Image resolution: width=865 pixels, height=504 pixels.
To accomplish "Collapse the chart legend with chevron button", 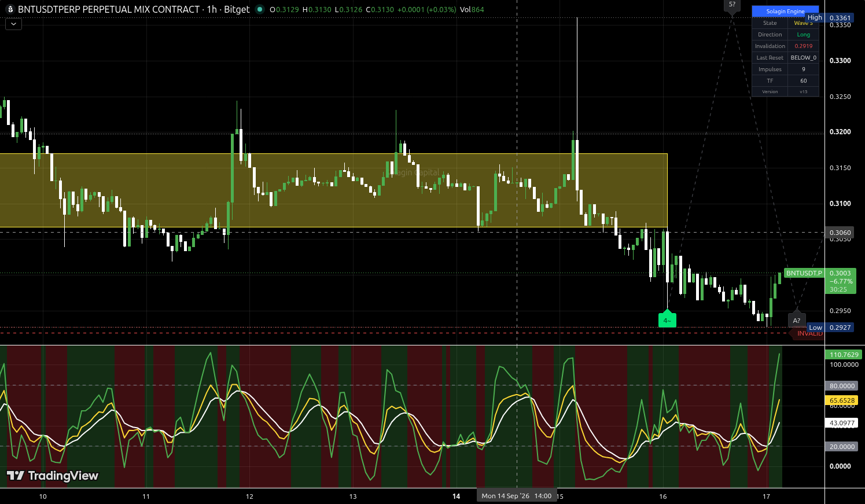I will [13, 24].
